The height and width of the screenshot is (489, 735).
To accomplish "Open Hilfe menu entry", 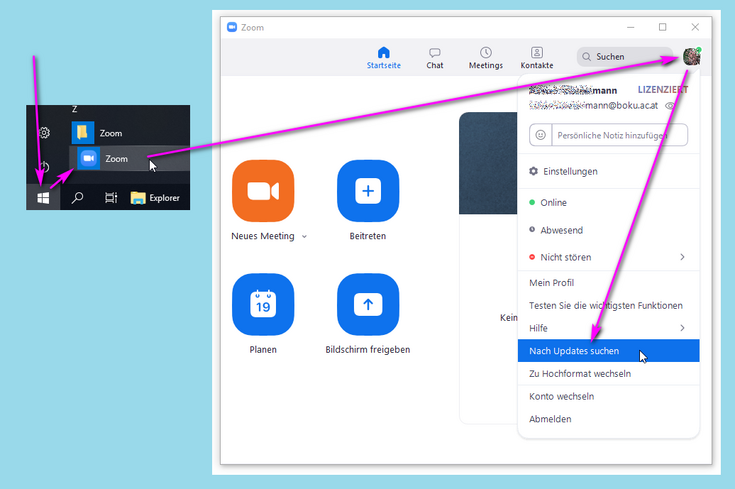I will pyautogui.click(x=608, y=328).
